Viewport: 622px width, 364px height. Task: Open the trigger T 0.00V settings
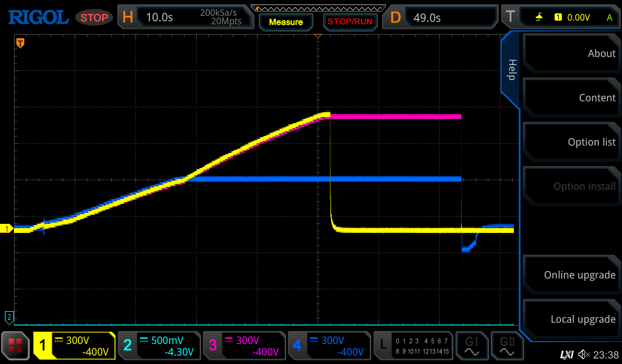563,17
